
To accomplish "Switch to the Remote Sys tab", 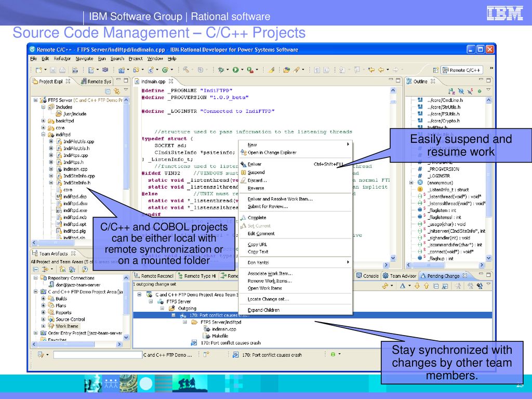I will tap(96, 82).
